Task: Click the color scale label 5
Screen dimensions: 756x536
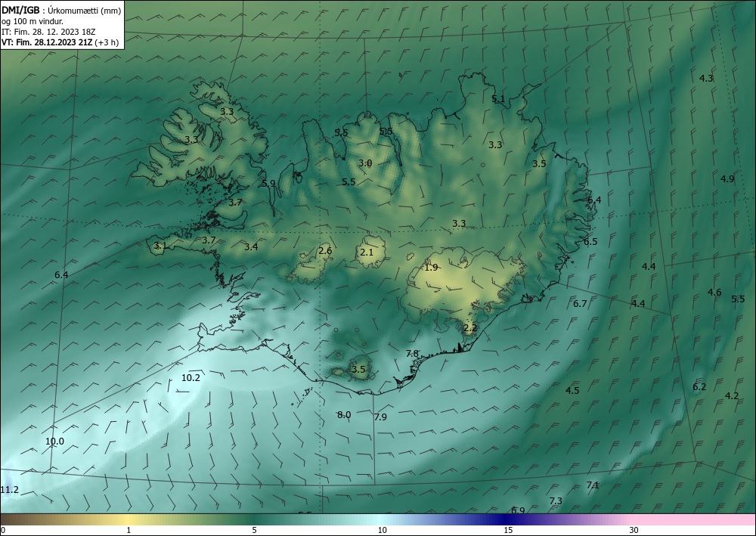Action: click(x=254, y=530)
